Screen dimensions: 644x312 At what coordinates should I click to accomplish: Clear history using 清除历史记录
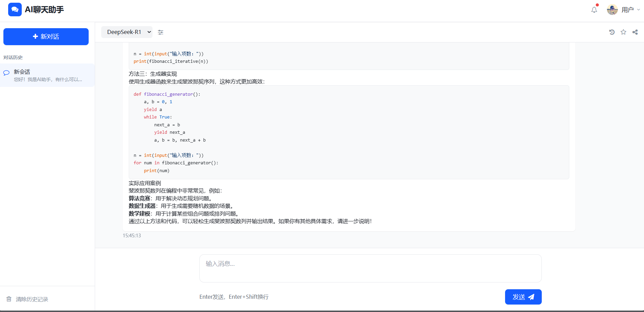point(32,299)
